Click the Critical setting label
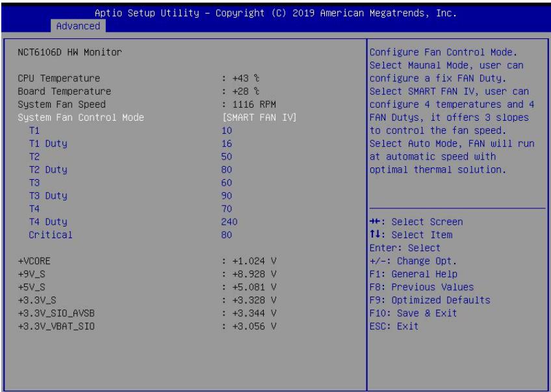The width and height of the screenshot is (551, 392). [x=51, y=235]
